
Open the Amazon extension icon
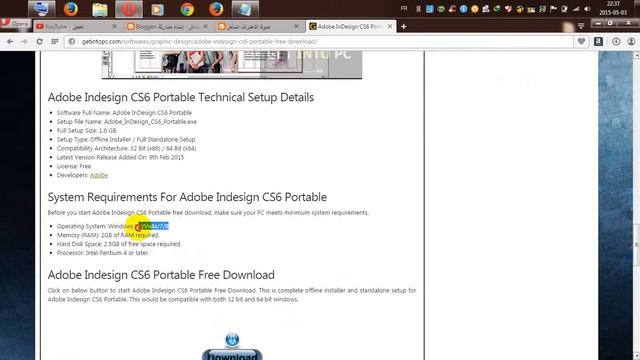click(x=598, y=41)
